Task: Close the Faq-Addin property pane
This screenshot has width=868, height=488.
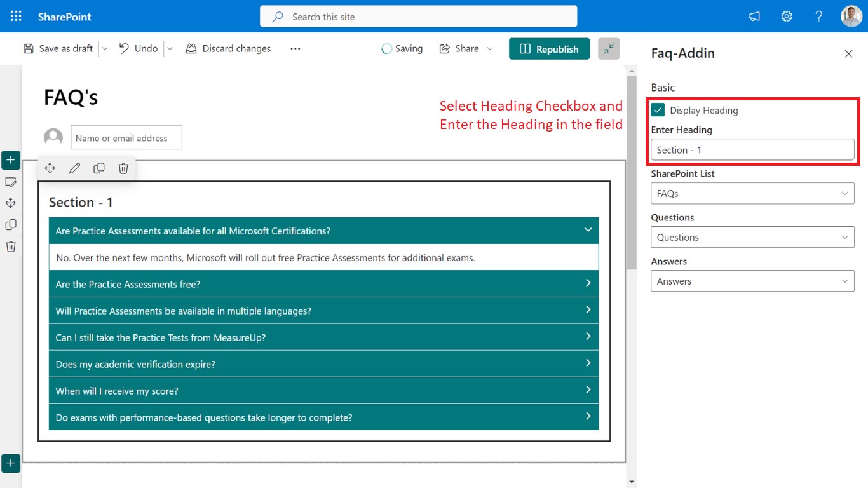Action: pos(848,54)
